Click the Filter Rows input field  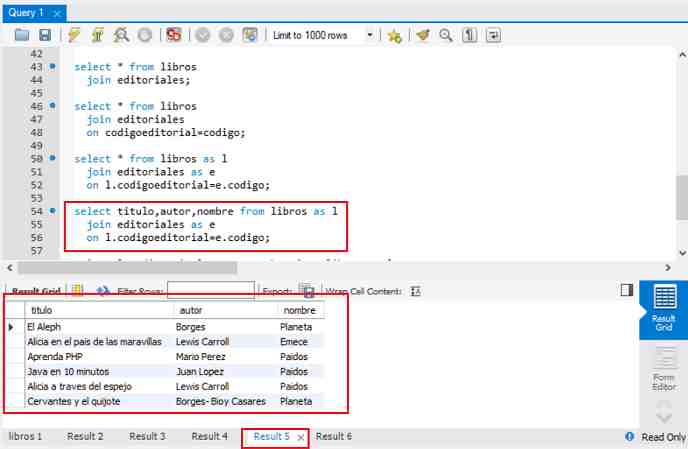point(211,290)
